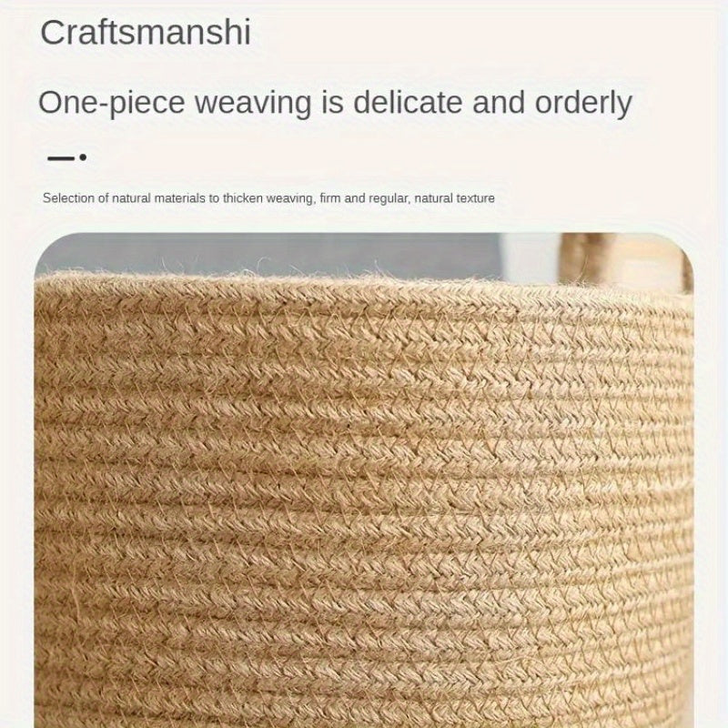Click the white object behind the basket

point(531,258)
